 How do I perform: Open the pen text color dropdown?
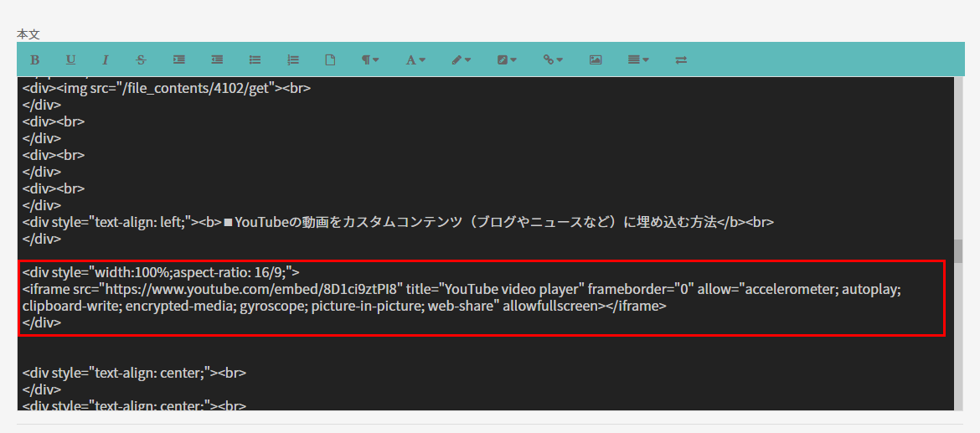(x=462, y=60)
